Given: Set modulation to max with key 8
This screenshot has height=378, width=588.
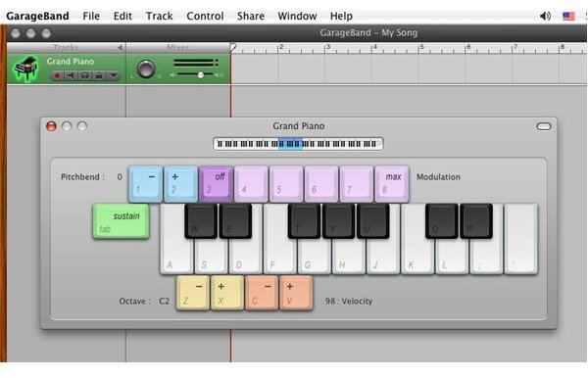Looking at the screenshot, I should pos(391,183).
